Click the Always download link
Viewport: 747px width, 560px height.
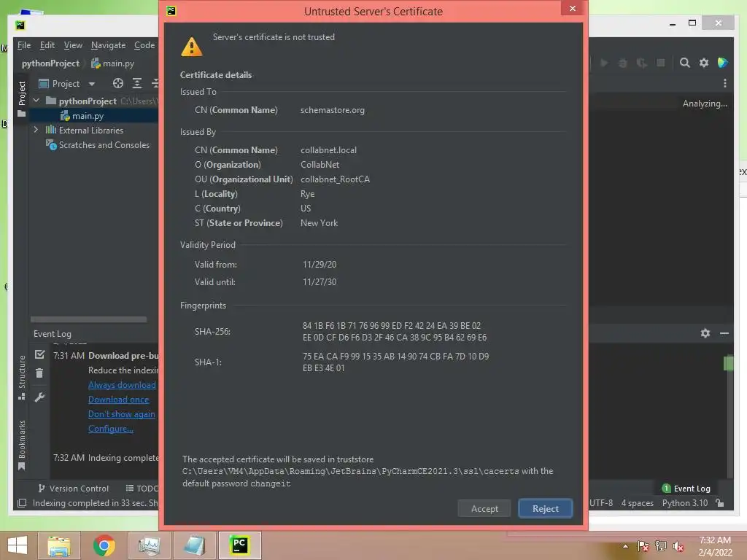click(122, 385)
